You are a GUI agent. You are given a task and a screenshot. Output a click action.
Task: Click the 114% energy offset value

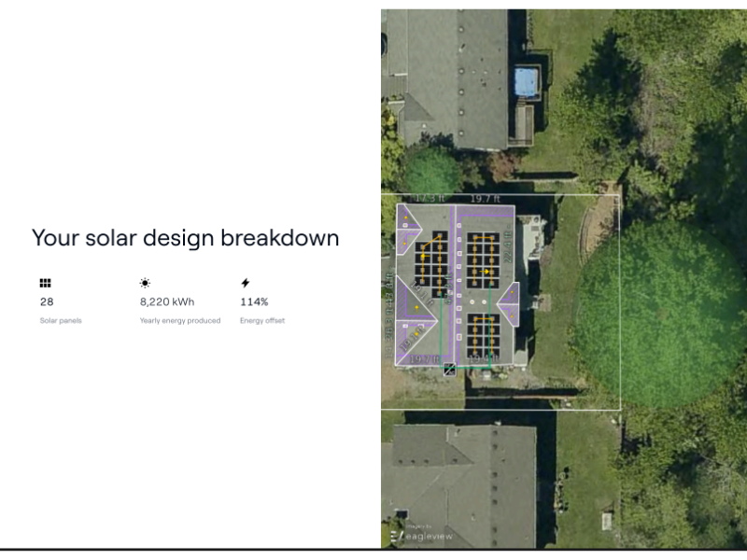click(254, 302)
